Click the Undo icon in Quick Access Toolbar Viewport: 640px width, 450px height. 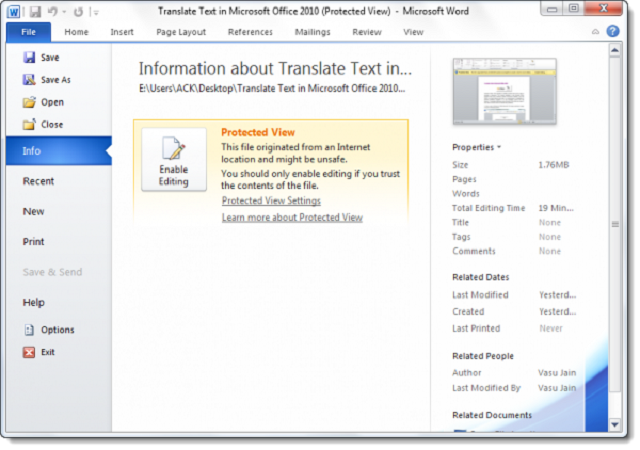click(52, 12)
